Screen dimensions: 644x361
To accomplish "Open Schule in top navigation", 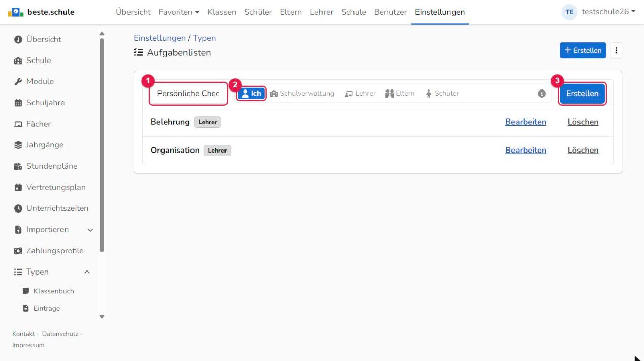I will click(x=353, y=12).
